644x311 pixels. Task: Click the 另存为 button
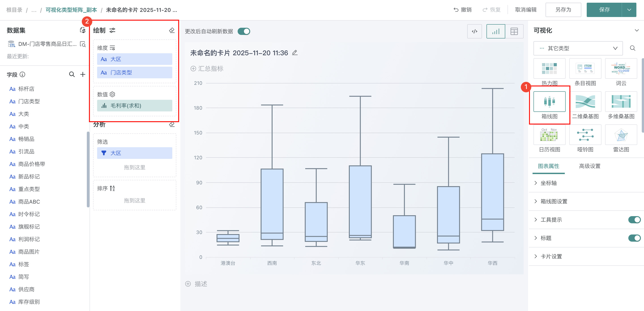click(x=563, y=10)
